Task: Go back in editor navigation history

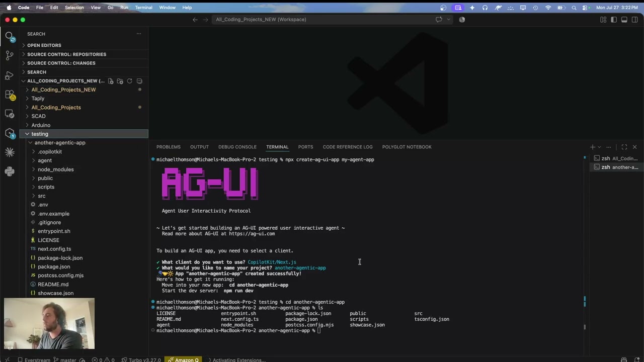Action: point(195,20)
